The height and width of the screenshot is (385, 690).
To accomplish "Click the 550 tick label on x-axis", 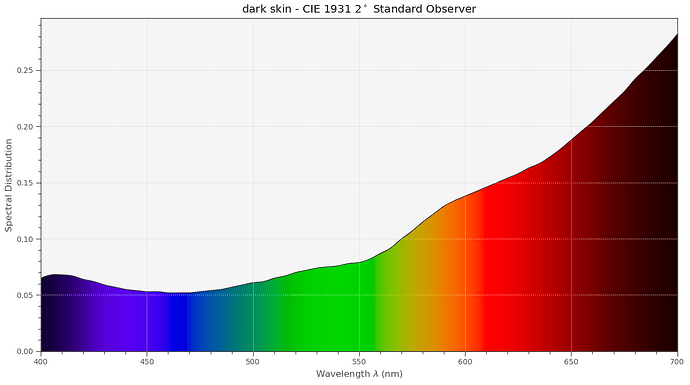I will coord(359,362).
